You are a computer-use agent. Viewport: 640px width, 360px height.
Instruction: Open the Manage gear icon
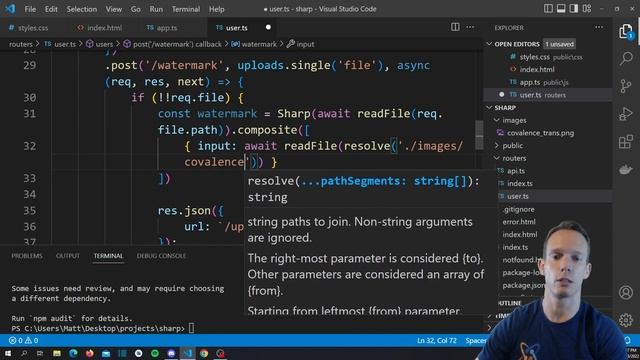click(x=626, y=320)
